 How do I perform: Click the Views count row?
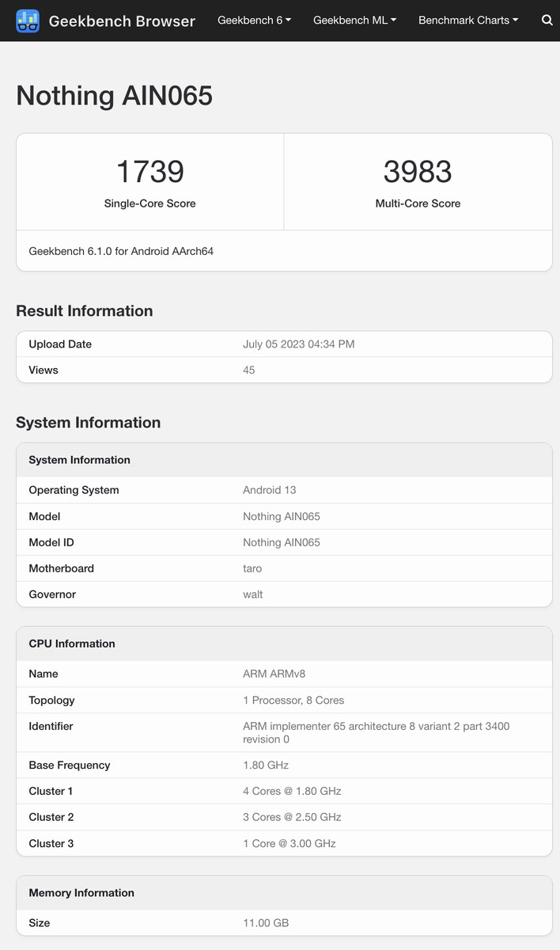285,370
